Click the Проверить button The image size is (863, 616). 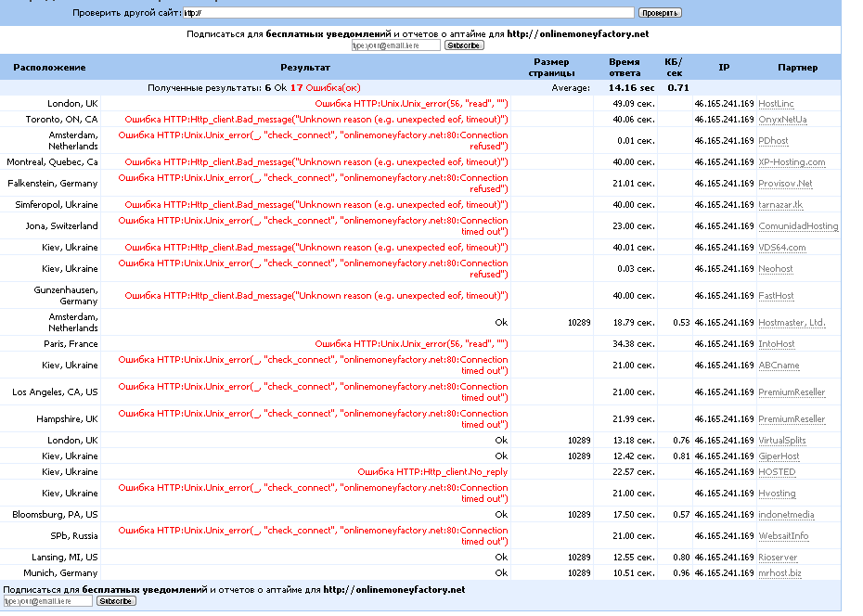[660, 13]
